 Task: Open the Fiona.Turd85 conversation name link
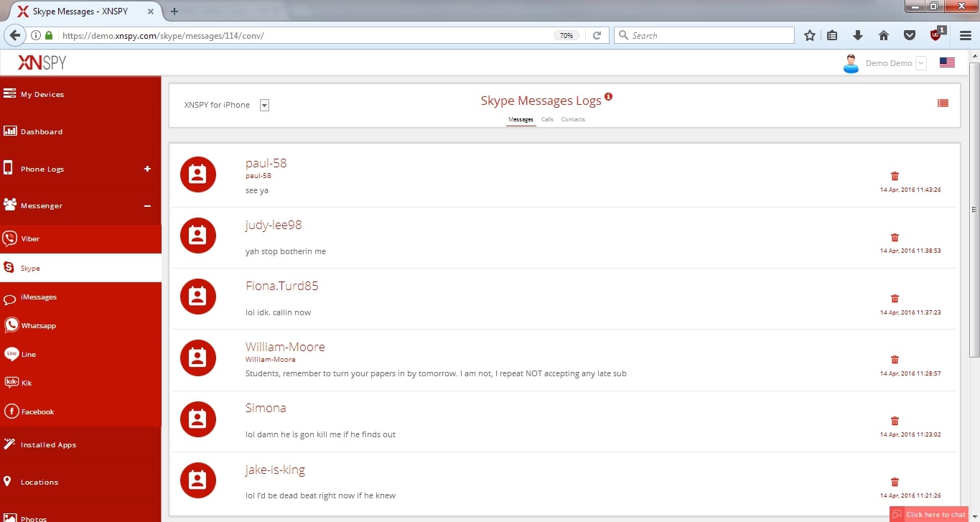pyautogui.click(x=281, y=286)
